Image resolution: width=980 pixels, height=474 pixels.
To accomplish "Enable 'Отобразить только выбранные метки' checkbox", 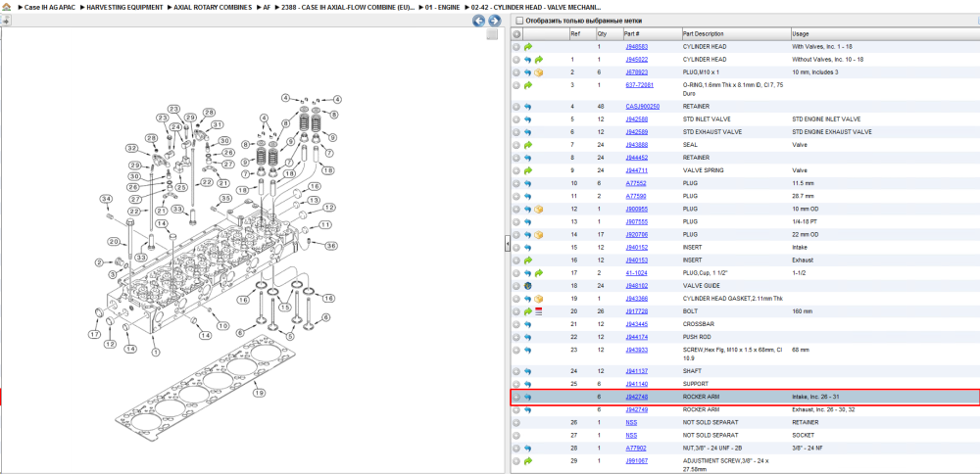I will [x=518, y=21].
